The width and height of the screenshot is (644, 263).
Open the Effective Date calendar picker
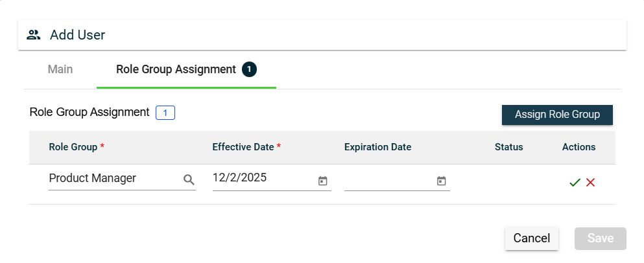323,181
